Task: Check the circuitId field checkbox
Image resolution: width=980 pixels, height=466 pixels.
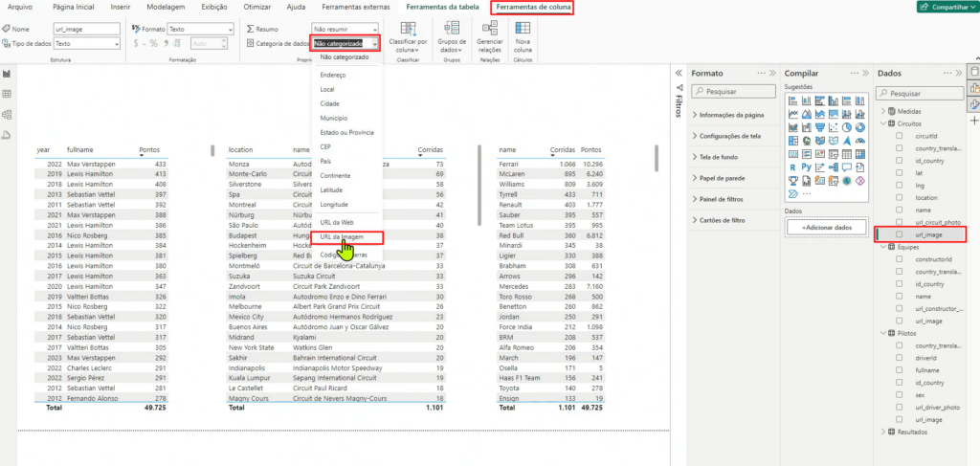Action: coord(899,136)
